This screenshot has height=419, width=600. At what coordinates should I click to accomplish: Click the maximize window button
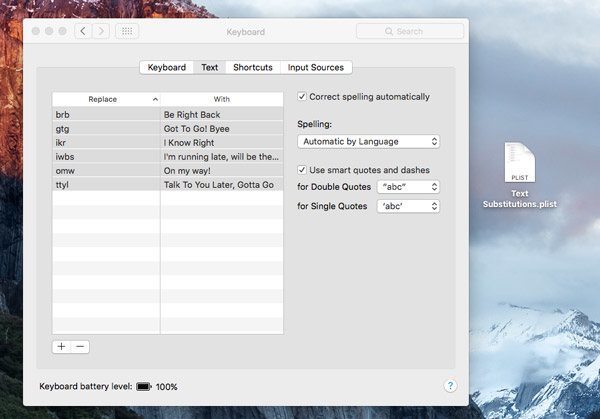coord(62,31)
